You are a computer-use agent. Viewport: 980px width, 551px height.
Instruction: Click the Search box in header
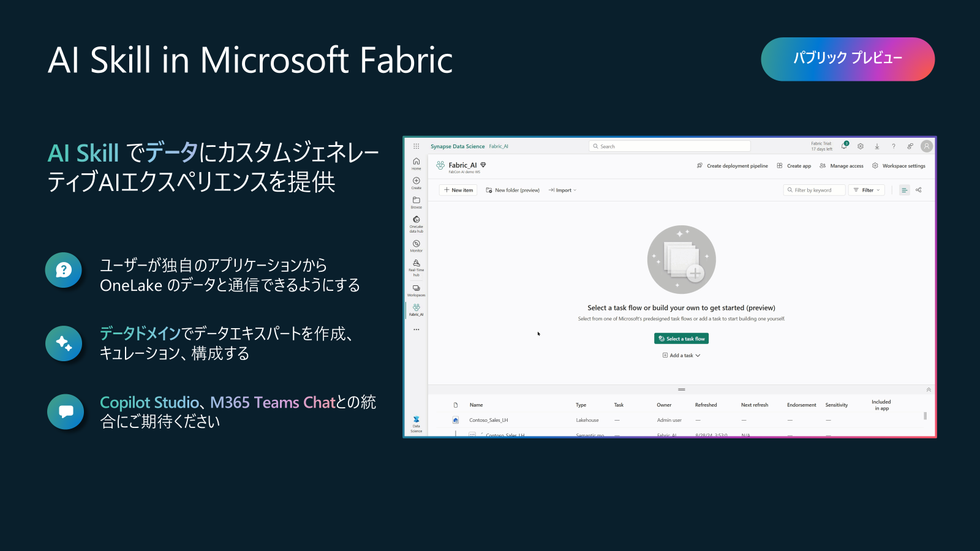click(x=669, y=146)
